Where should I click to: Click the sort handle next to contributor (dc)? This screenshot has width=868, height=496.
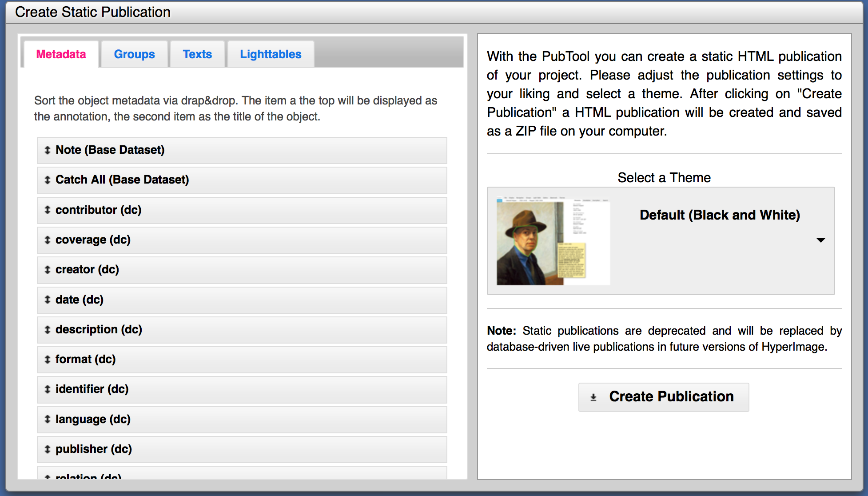(48, 210)
